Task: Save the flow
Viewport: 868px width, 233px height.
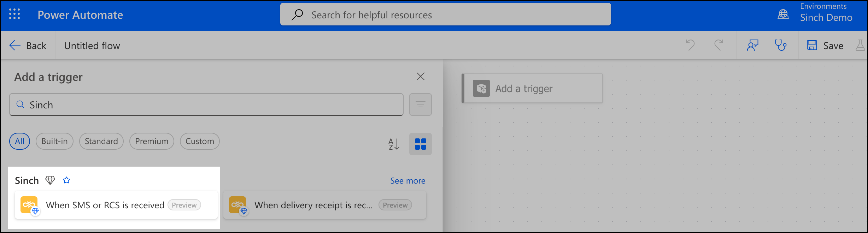Action: pos(825,45)
